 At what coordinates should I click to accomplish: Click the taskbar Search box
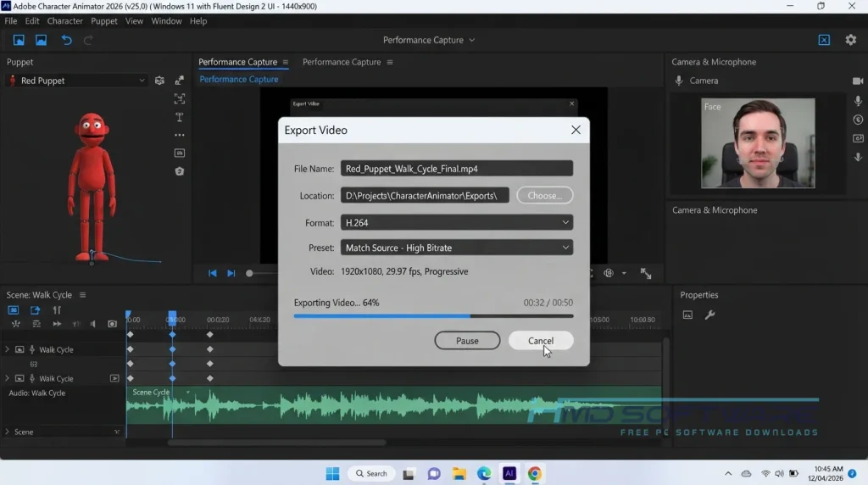pyautogui.click(x=371, y=473)
